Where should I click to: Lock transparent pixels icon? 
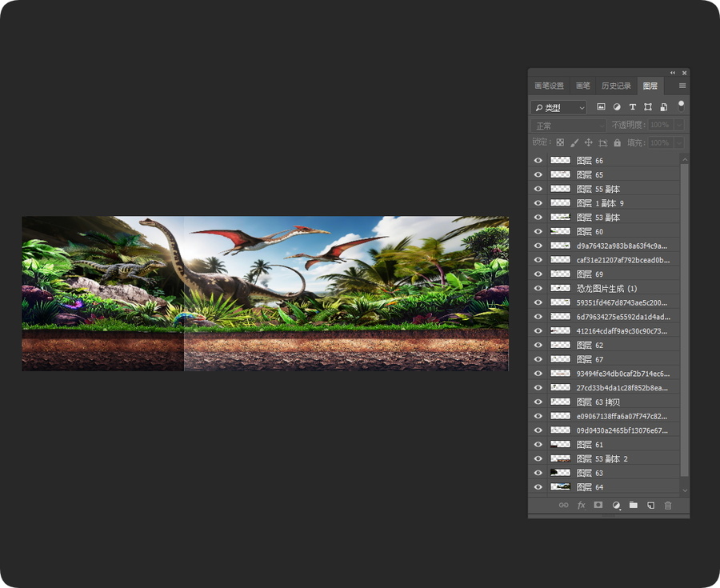pyautogui.click(x=560, y=142)
